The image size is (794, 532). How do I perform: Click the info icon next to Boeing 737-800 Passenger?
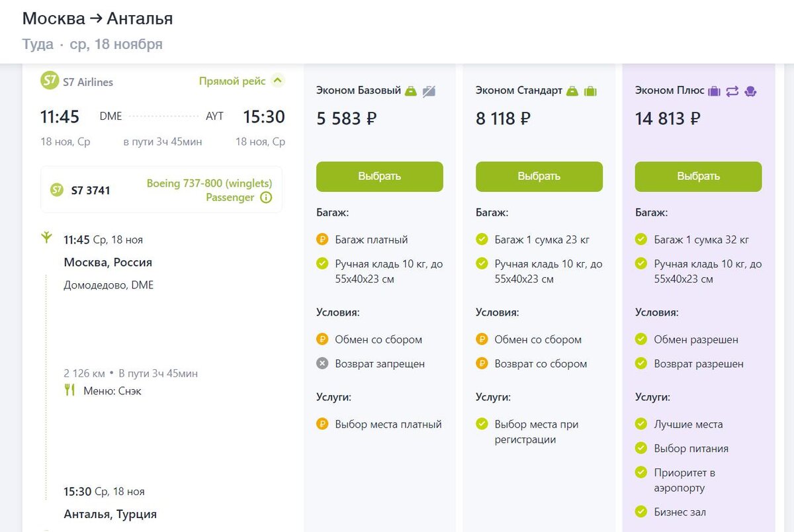(x=266, y=197)
